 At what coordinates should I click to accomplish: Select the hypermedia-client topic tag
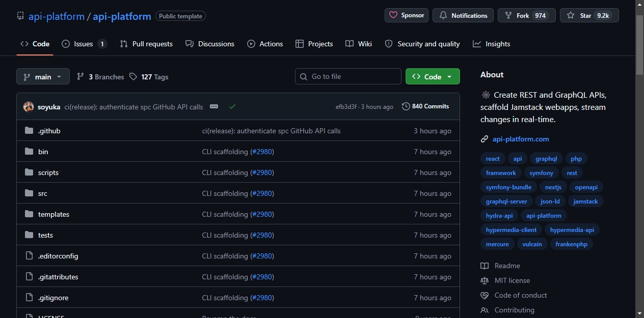point(511,230)
